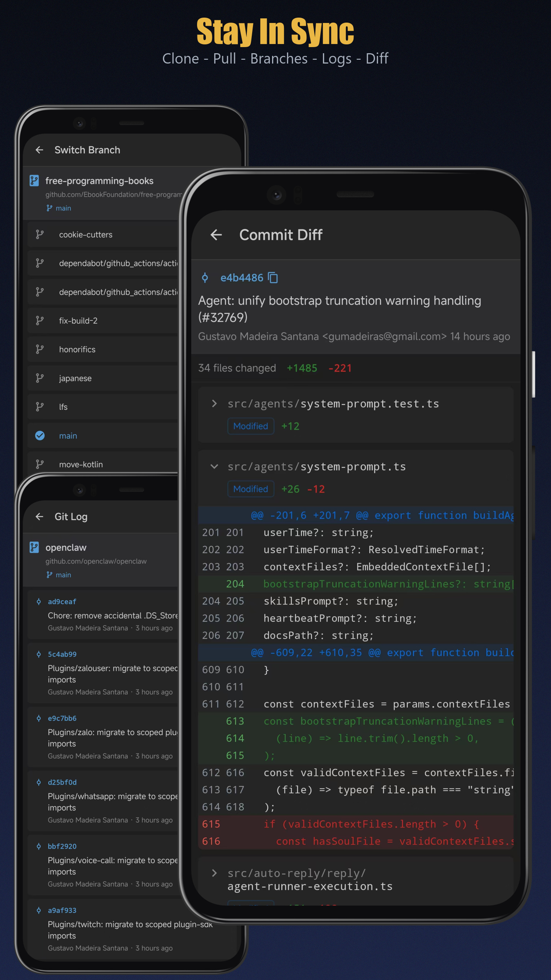Image resolution: width=551 pixels, height=980 pixels.
Task: Select the japanese branch
Action: point(103,378)
